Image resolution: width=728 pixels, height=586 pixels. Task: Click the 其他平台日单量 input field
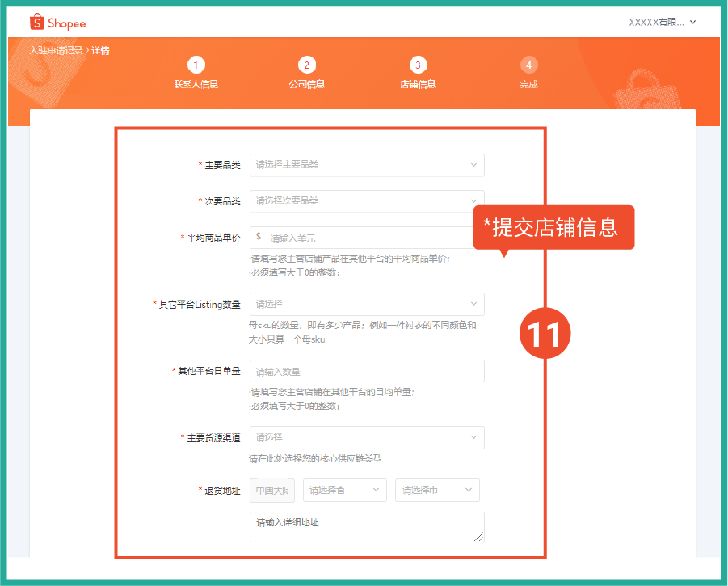point(367,371)
